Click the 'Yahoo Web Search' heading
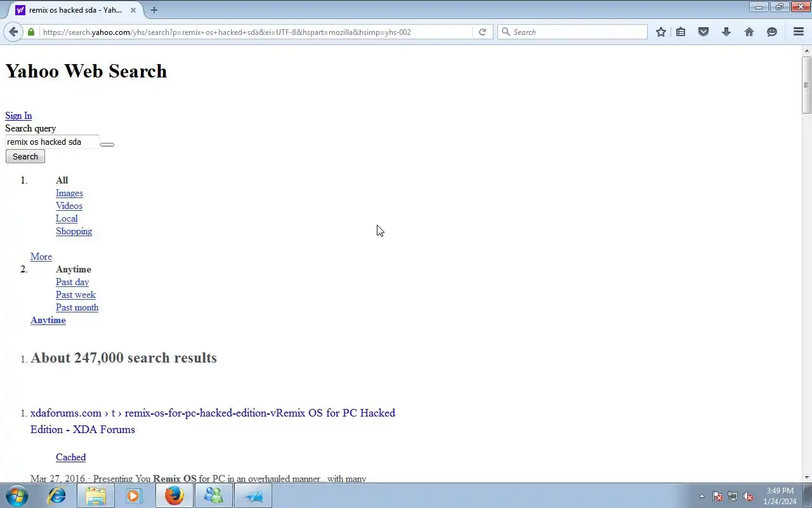The height and width of the screenshot is (508, 812). [86, 71]
